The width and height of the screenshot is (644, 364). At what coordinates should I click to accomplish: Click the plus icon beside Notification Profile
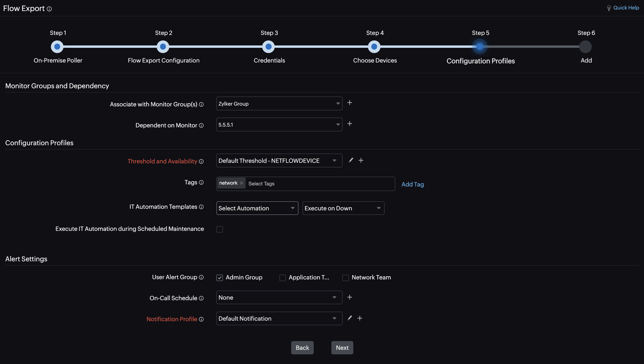pos(360,318)
